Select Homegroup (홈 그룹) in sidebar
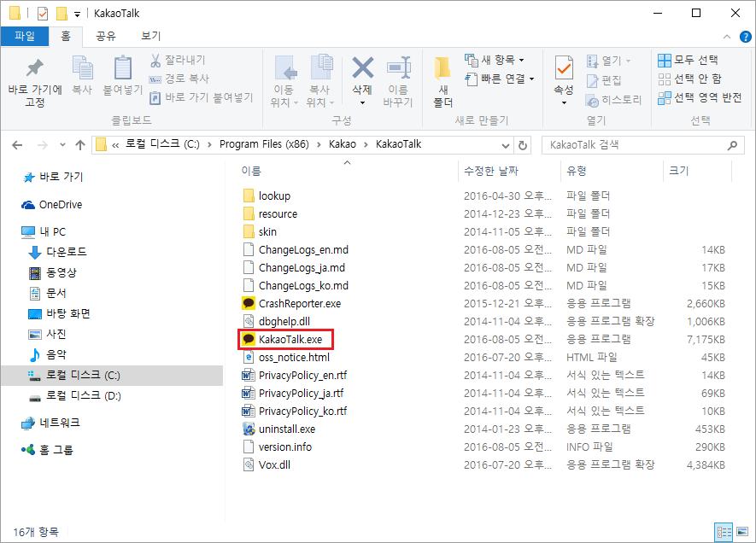Image resolution: width=756 pixels, height=543 pixels. tap(47, 451)
